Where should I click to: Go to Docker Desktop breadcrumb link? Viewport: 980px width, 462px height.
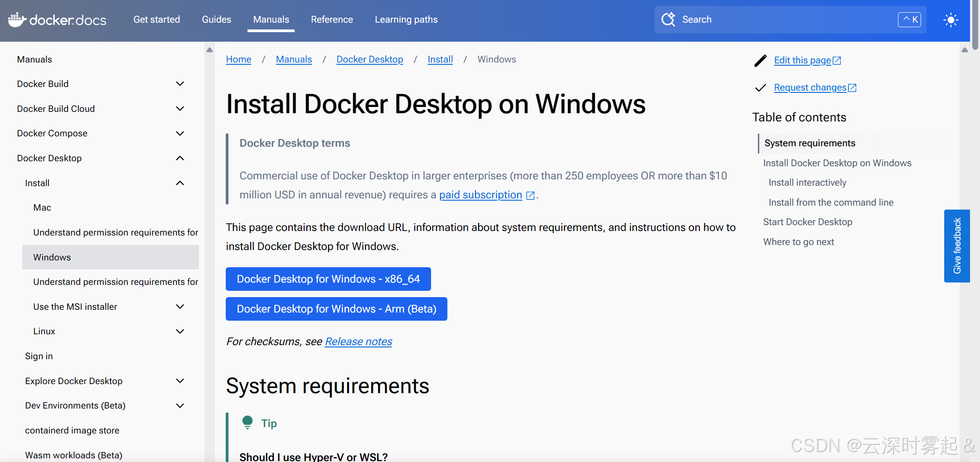tap(369, 59)
